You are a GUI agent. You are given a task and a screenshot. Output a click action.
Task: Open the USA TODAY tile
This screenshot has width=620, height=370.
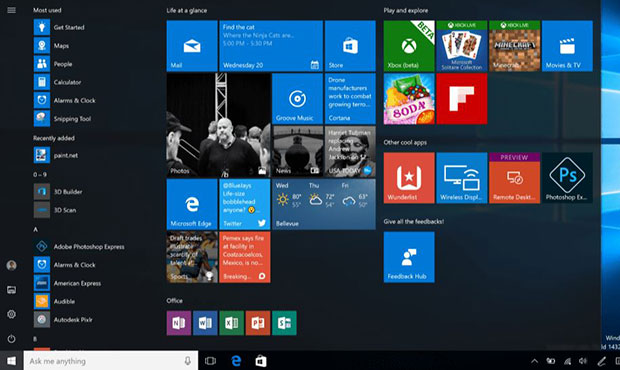click(x=350, y=152)
